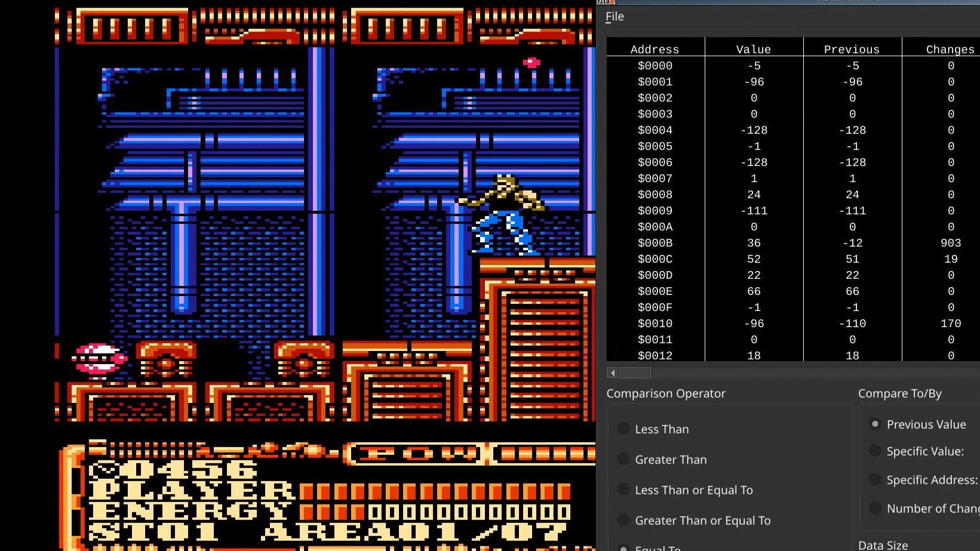Click the left arrow of the horizontal scrollbar
This screenshot has height=551, width=980.
(612, 373)
